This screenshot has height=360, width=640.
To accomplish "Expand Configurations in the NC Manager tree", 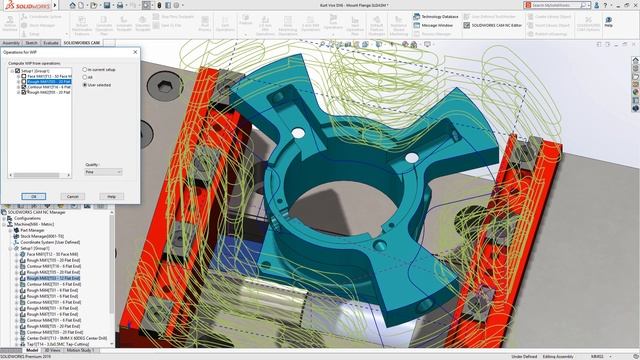I will pos(4,218).
